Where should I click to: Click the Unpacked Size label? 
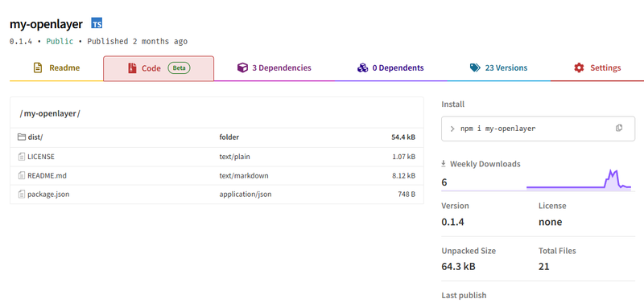tap(469, 251)
